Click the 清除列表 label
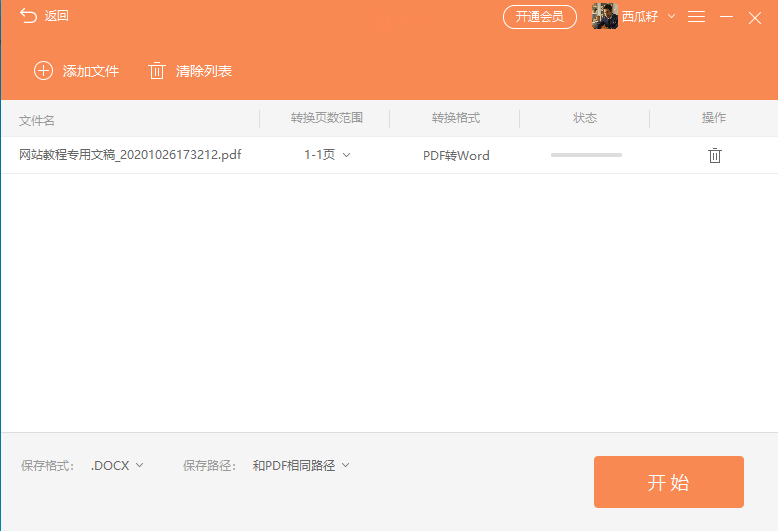Screen dimensions: 778x531 tap(204, 71)
